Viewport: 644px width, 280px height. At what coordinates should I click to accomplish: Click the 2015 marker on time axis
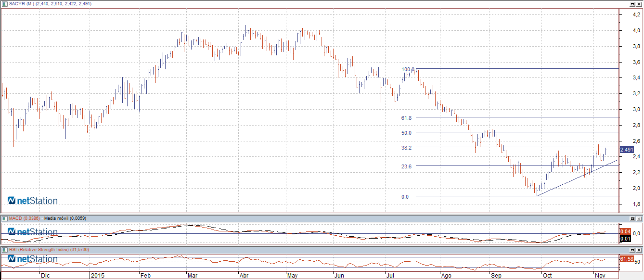(97, 276)
